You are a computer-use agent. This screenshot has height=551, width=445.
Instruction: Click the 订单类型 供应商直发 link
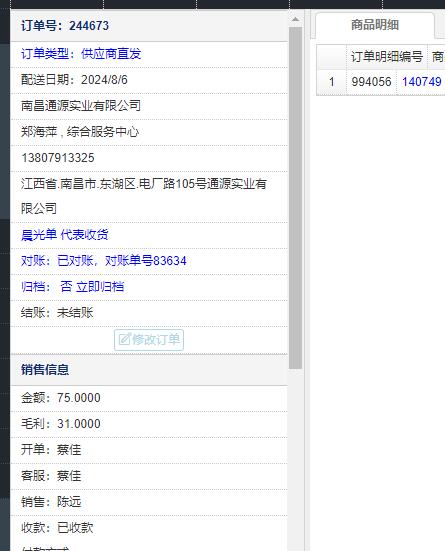tap(81, 54)
